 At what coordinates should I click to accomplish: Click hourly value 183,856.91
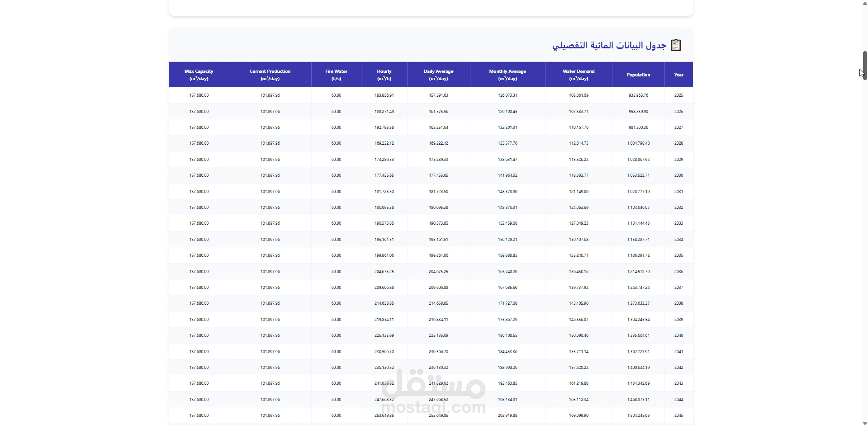coord(384,95)
